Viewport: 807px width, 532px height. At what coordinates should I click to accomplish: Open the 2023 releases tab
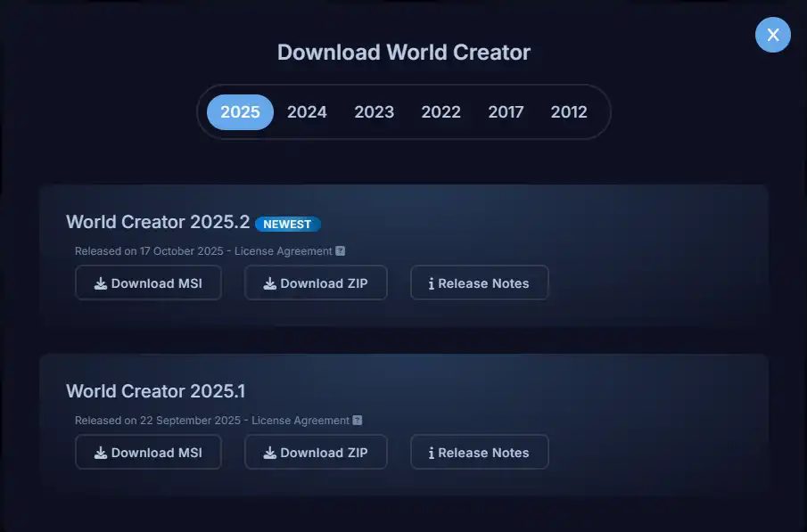pyautogui.click(x=374, y=112)
